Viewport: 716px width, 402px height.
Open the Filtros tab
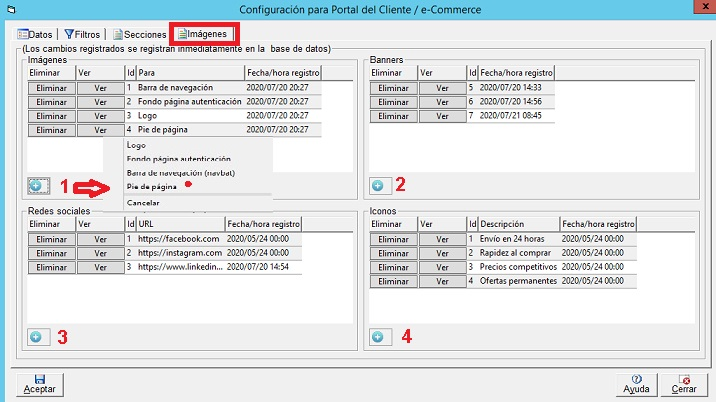[82, 34]
